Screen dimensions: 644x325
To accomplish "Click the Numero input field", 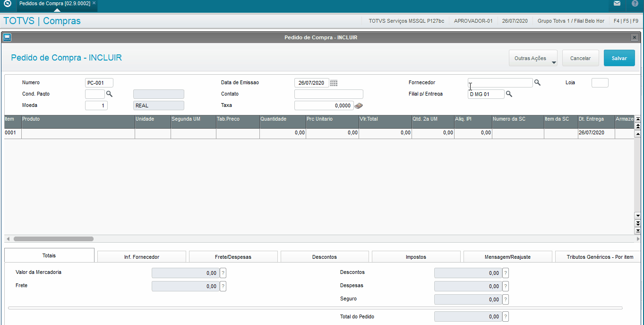I will [x=99, y=83].
